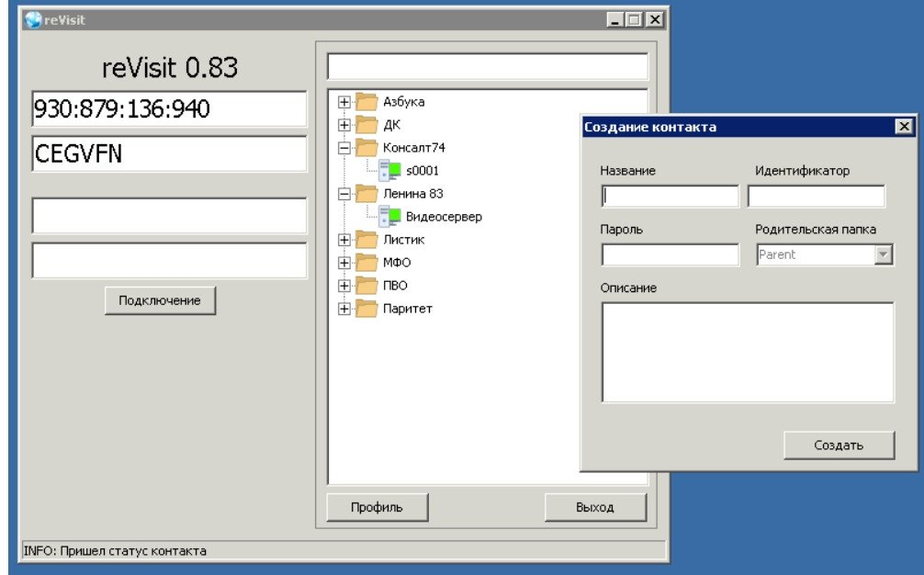Click the Выход button

(x=595, y=507)
